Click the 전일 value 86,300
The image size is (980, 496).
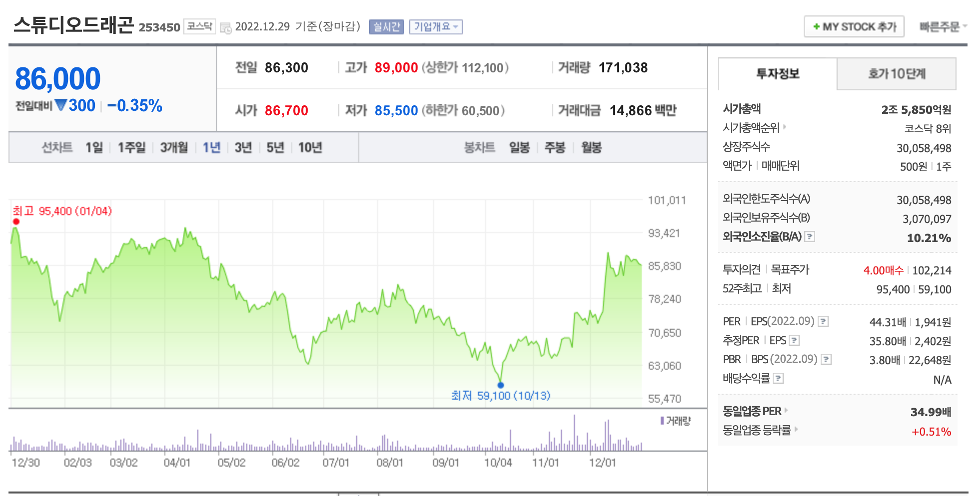coord(286,68)
